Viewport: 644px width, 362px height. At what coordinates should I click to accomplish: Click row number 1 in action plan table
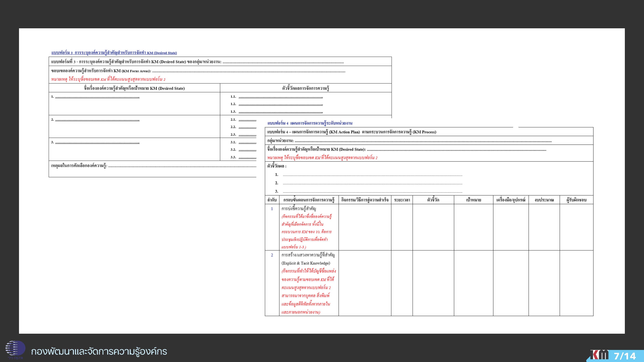pos(272,209)
